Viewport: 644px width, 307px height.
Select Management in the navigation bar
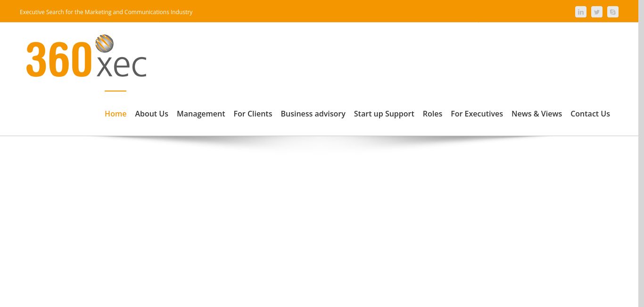pos(201,114)
